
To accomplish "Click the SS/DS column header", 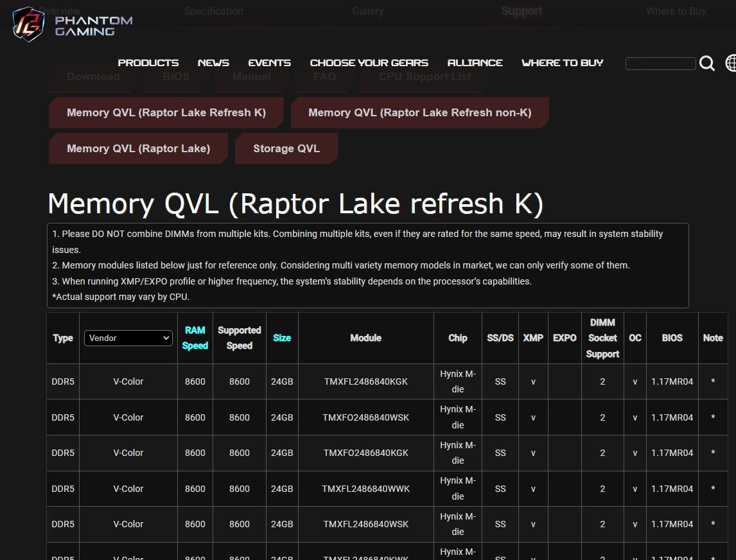I will tap(500, 338).
